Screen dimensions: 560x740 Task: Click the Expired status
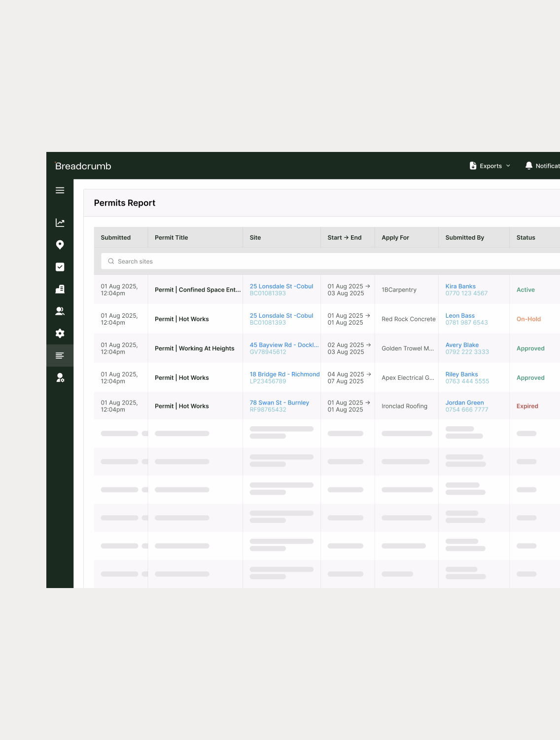[x=527, y=406]
